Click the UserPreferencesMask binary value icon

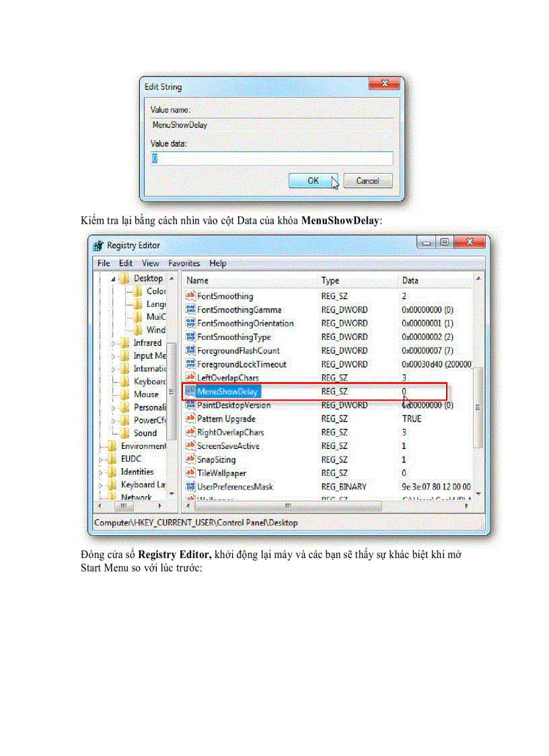coord(190,486)
